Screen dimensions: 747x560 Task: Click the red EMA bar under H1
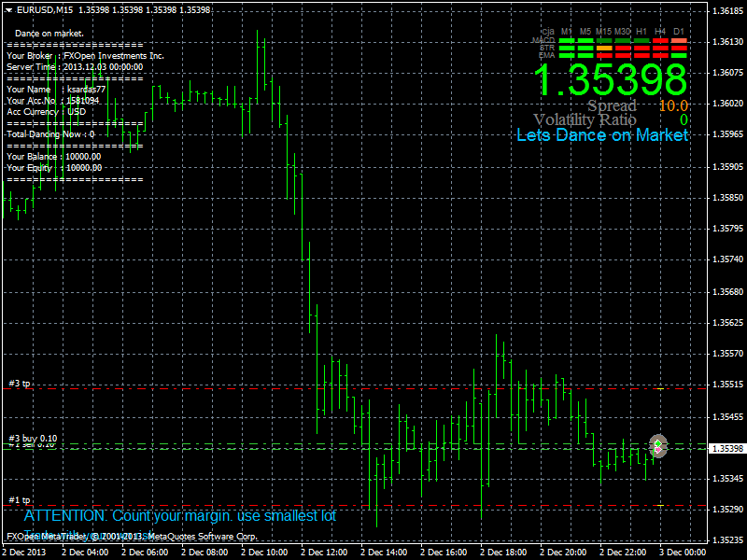pos(641,55)
